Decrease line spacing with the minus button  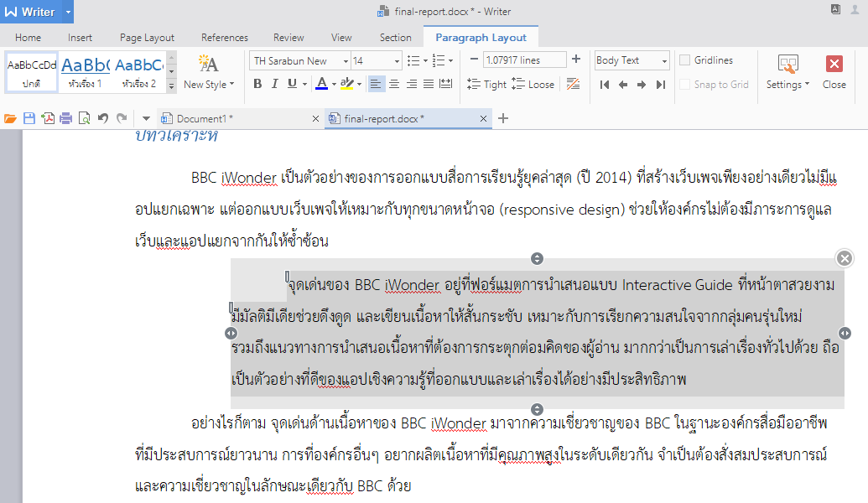[474, 60]
